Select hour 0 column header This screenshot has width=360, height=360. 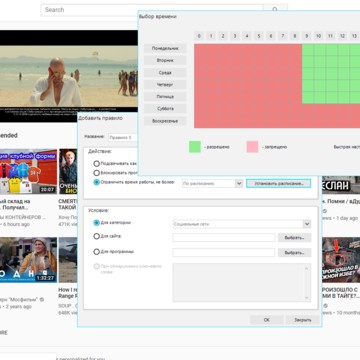(199, 36)
